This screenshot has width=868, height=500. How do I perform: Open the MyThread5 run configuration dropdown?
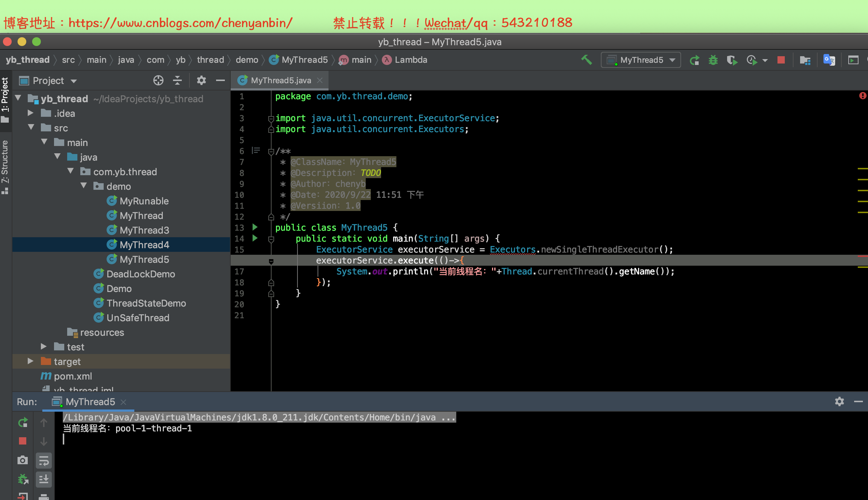pos(641,60)
